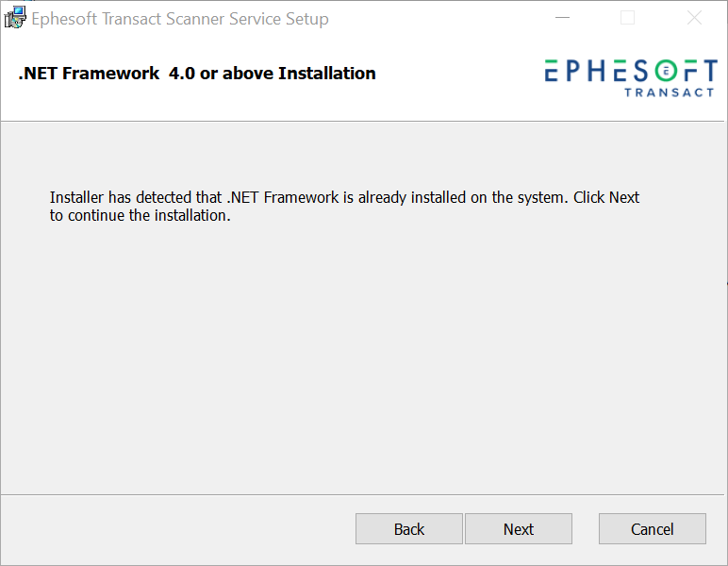The image size is (728, 566).
Task: Minimize the Scanner Service Setup window
Action: coord(562,18)
